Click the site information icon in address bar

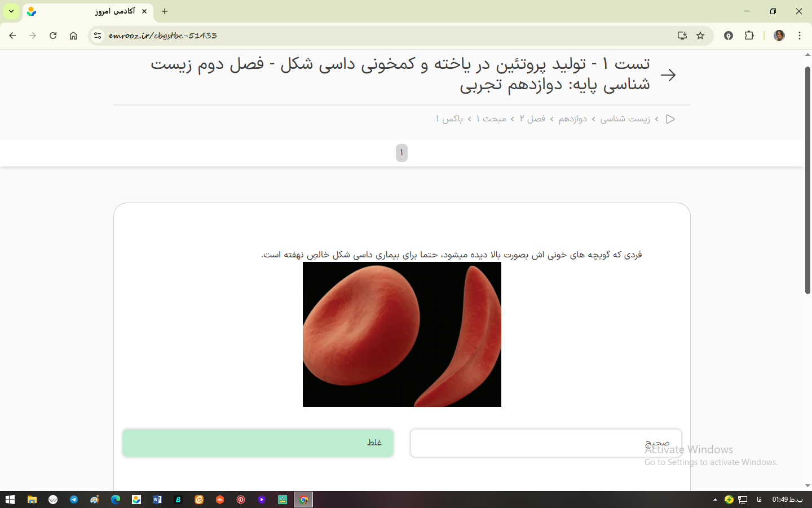click(98, 36)
